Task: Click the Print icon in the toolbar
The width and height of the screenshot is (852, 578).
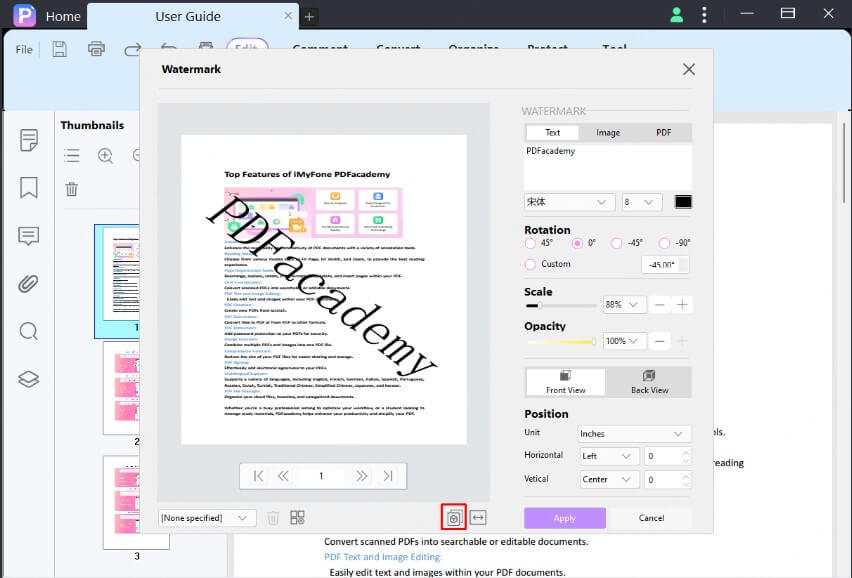Action: (96, 49)
